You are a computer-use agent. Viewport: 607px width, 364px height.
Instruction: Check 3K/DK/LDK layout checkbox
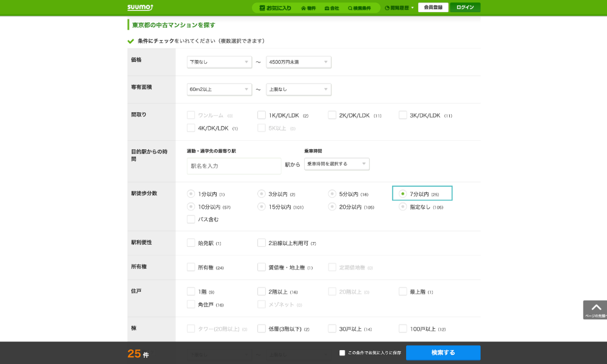point(402,115)
